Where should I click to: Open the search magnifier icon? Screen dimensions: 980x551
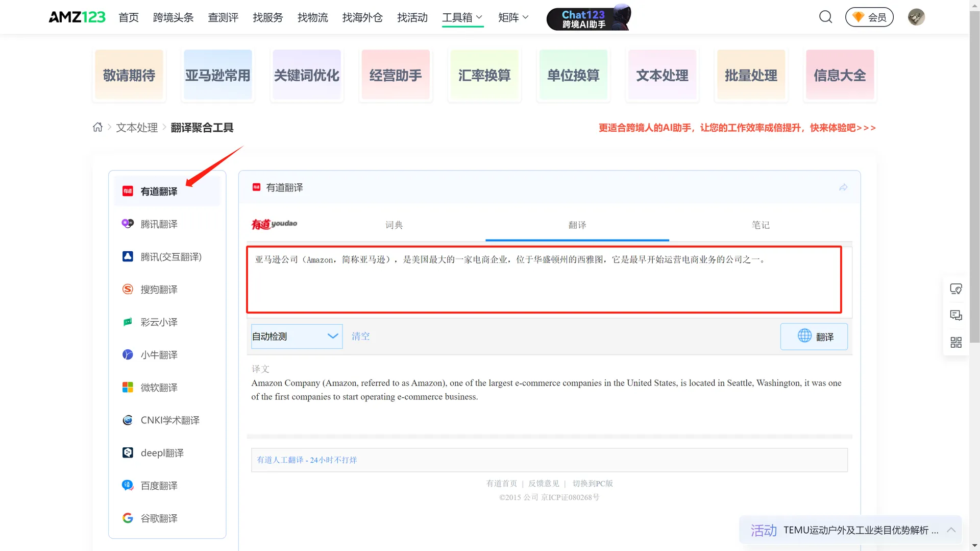click(825, 17)
